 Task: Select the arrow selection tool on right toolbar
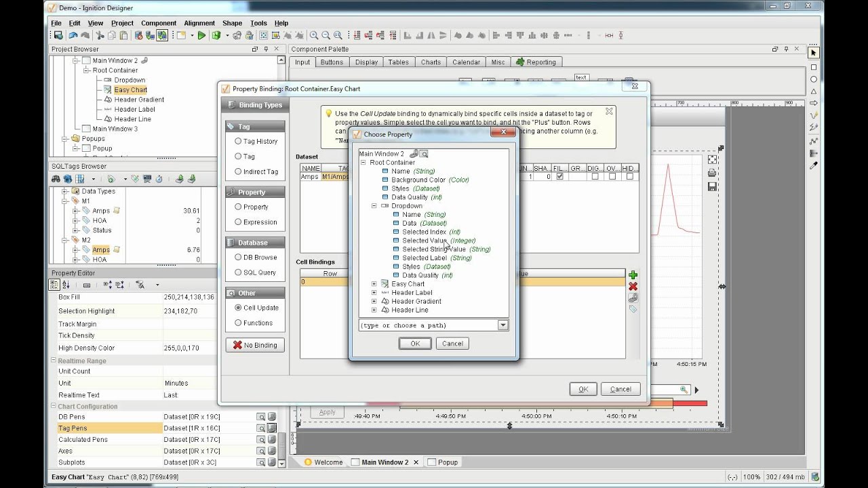[814, 53]
